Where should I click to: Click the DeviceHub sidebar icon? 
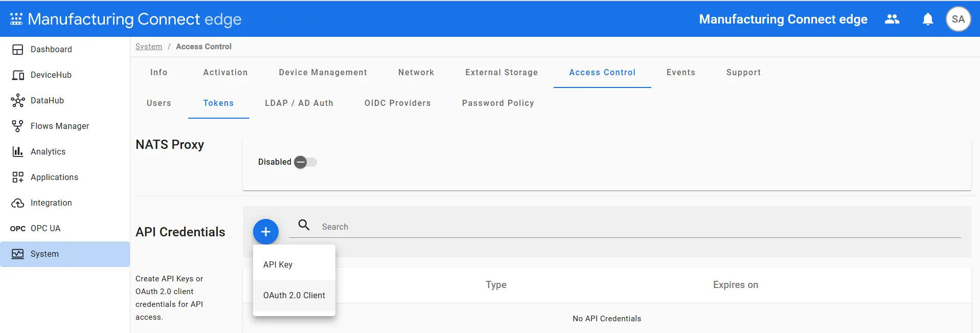18,75
